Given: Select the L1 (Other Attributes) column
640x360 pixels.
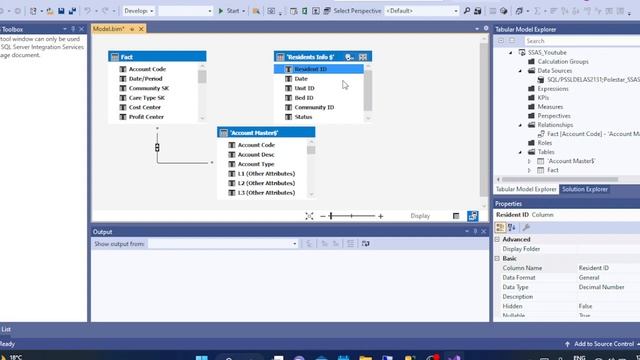Looking at the screenshot, I should [266, 173].
